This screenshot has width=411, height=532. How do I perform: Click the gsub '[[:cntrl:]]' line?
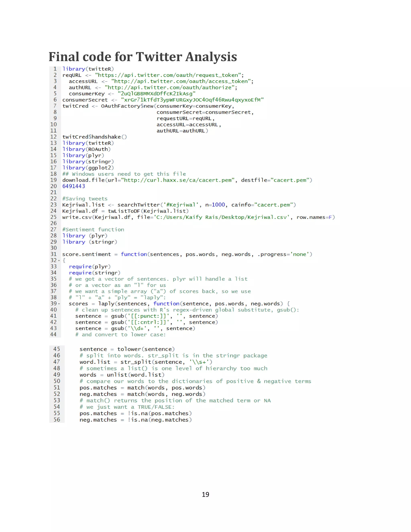point(146,322)
